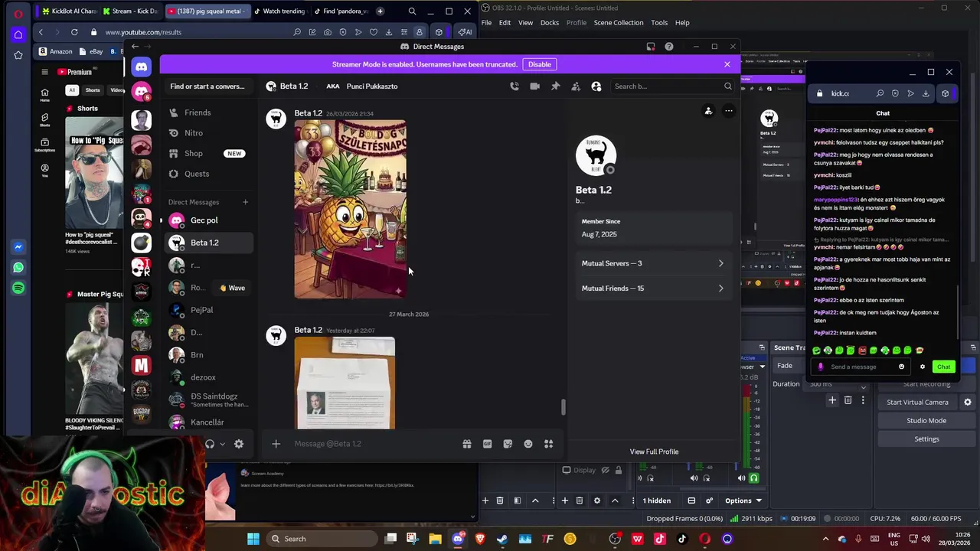The image size is (980, 551).
Task: Click Start Virtual Camera in OBS
Action: pyautogui.click(x=917, y=403)
